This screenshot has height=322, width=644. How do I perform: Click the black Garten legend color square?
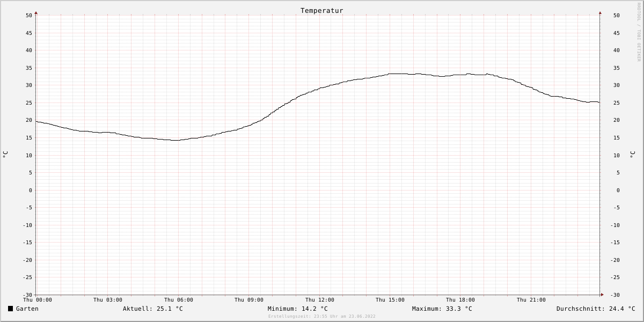(10, 309)
